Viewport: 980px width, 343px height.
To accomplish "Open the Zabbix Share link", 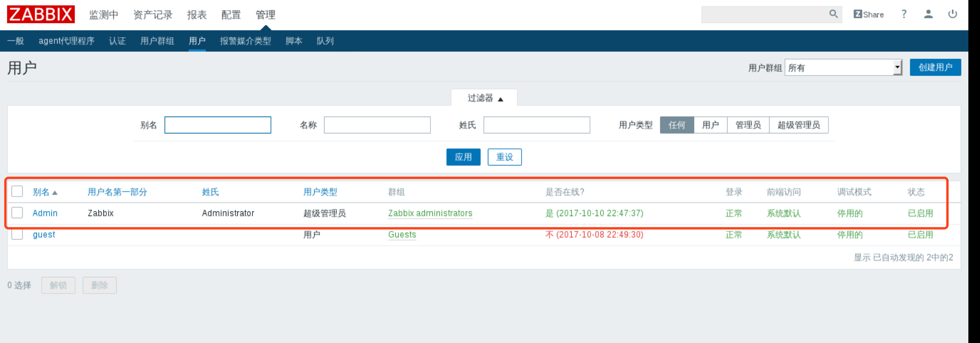I will pos(868,14).
